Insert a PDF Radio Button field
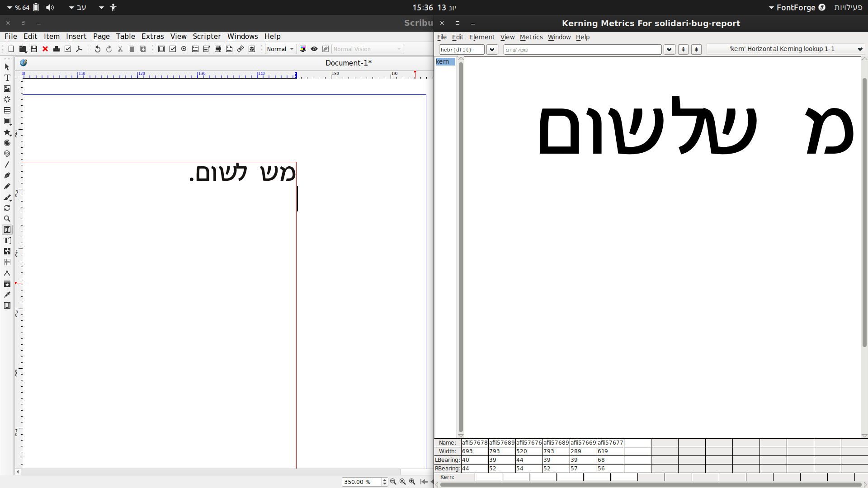The image size is (868, 488). point(184,49)
